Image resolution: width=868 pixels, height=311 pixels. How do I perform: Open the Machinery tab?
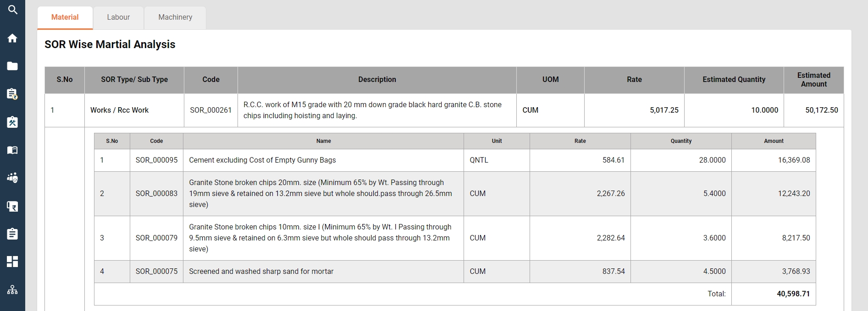(x=175, y=17)
